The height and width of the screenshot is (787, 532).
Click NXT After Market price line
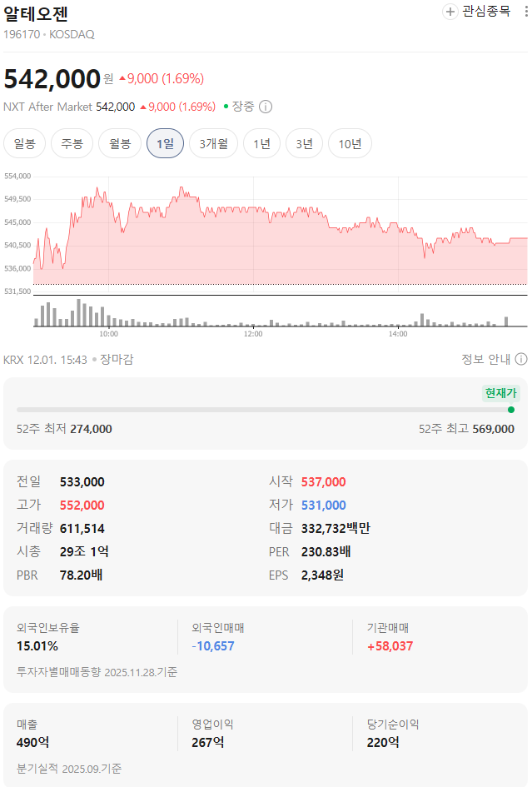point(109,107)
